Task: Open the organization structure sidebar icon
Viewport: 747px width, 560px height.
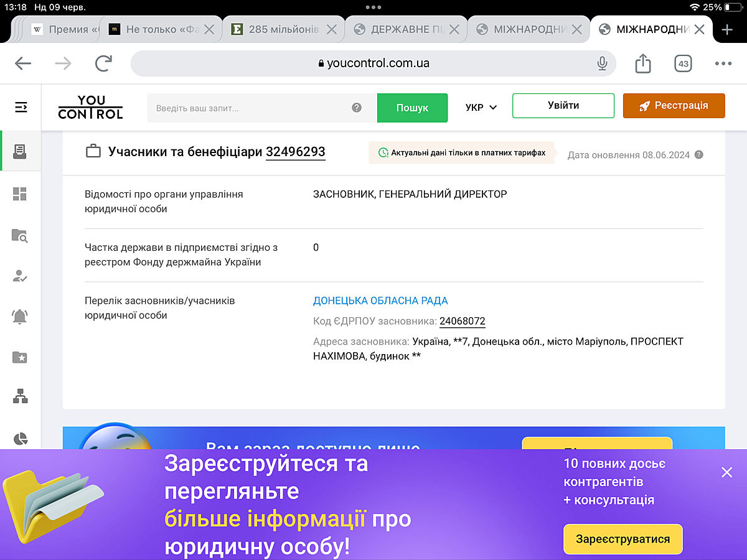Action: pos(20,396)
